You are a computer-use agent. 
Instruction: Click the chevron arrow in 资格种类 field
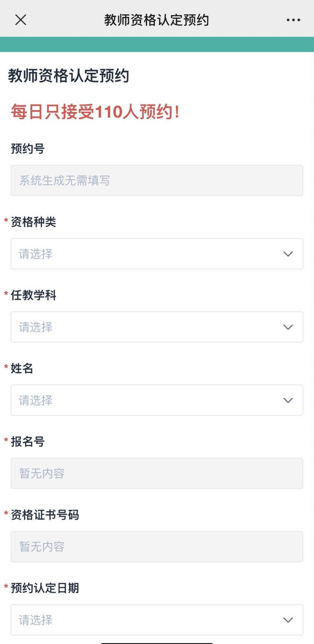288,254
